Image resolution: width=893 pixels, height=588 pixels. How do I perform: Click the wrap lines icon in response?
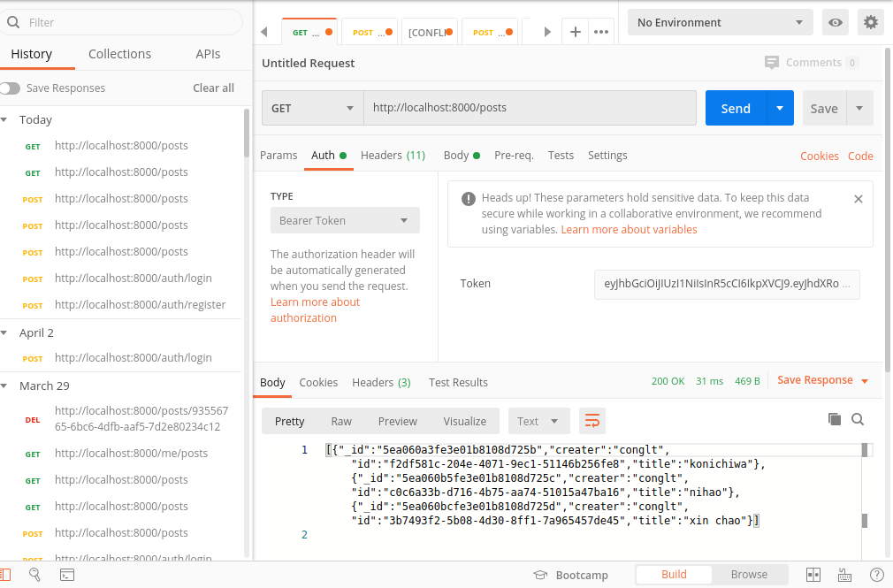tap(592, 421)
